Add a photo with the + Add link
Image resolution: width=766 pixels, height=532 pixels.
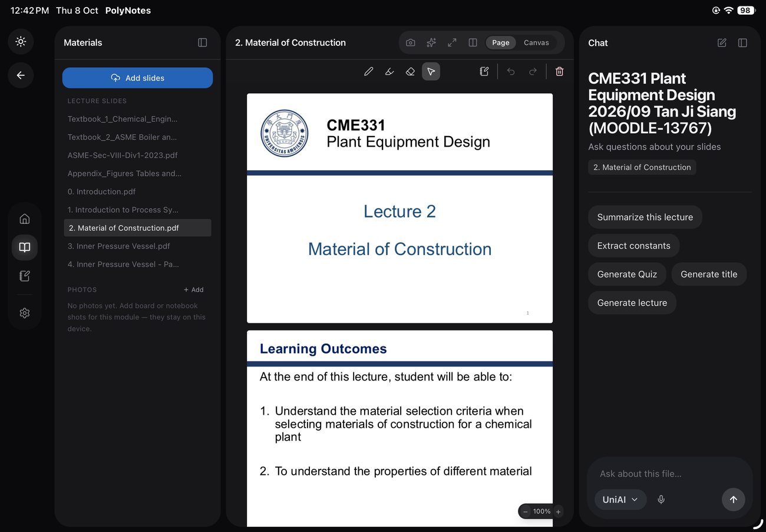click(193, 290)
